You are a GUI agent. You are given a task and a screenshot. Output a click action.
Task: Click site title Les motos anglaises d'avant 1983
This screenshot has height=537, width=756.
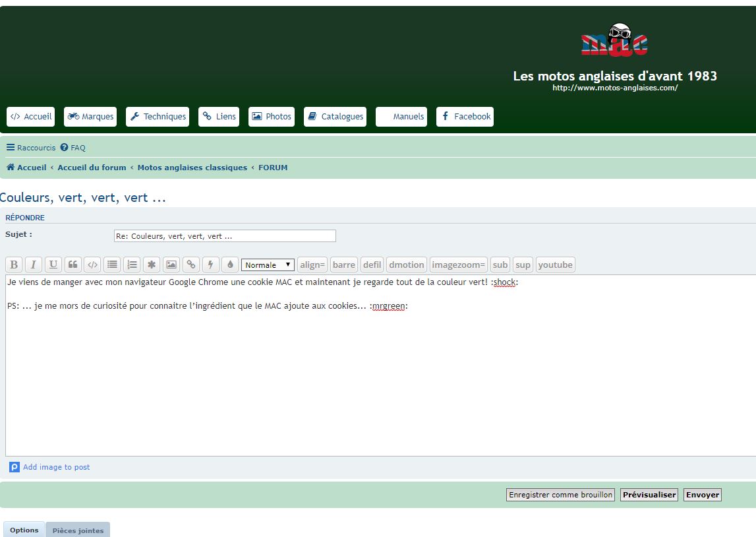pyautogui.click(x=615, y=76)
